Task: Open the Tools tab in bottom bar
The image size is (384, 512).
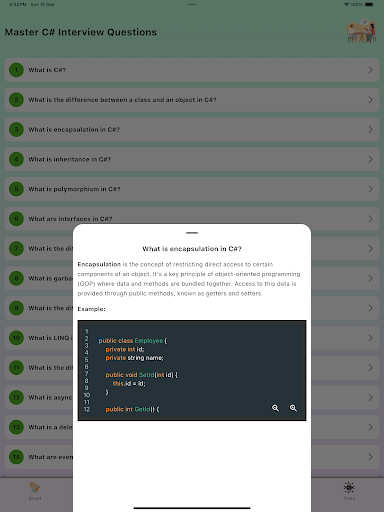Action: [349, 491]
